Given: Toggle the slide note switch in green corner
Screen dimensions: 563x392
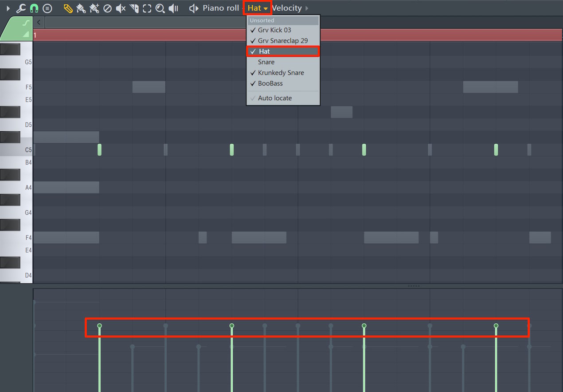Looking at the screenshot, I should pyautogui.click(x=26, y=23).
